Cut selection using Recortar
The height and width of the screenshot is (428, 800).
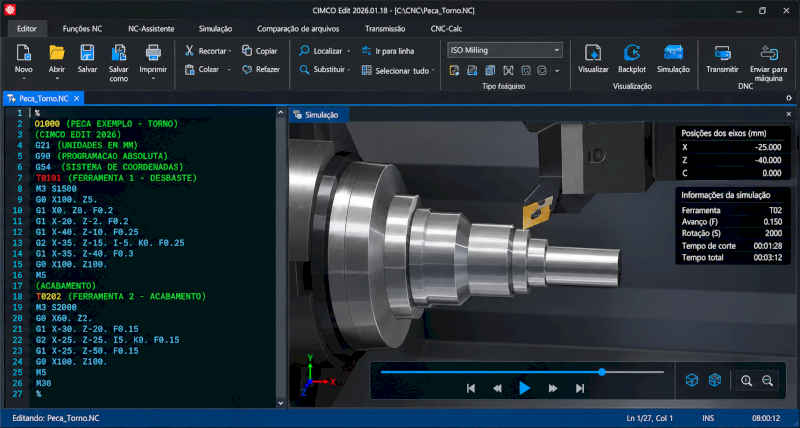(207, 51)
